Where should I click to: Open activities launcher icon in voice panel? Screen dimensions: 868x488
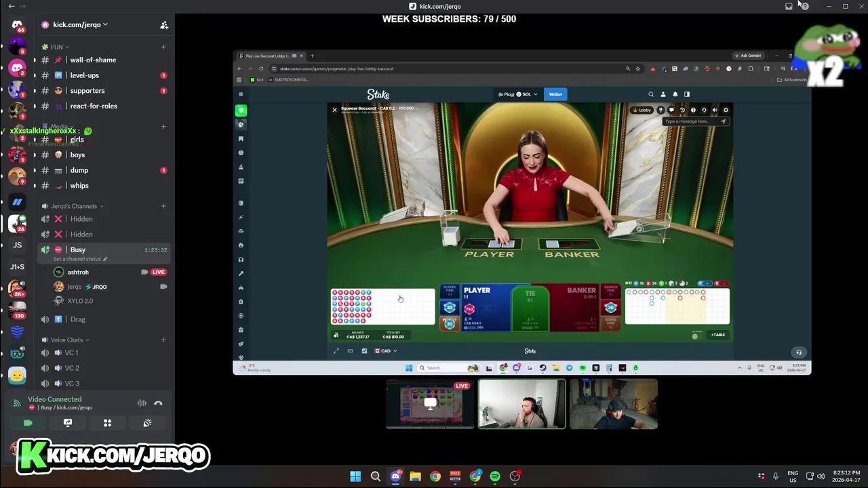pos(107,423)
